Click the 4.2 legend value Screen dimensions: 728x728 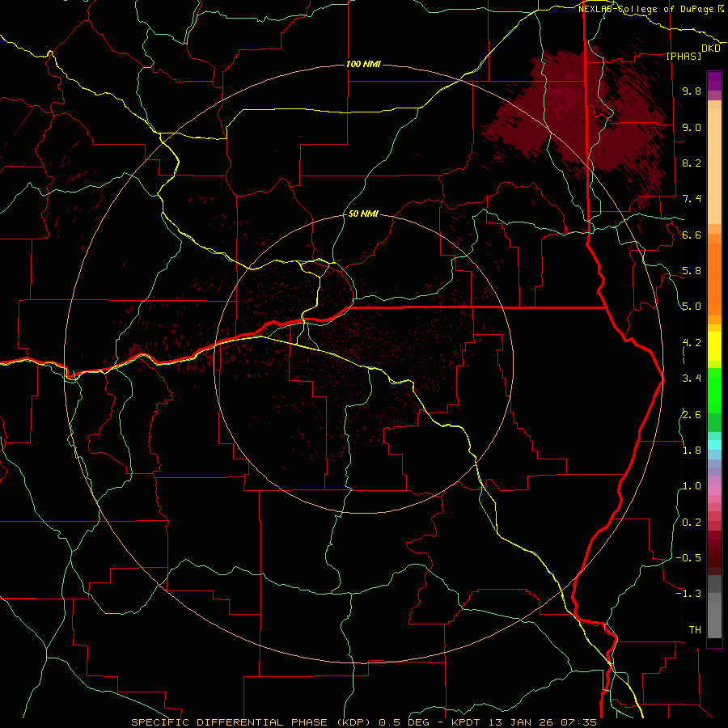tap(692, 343)
